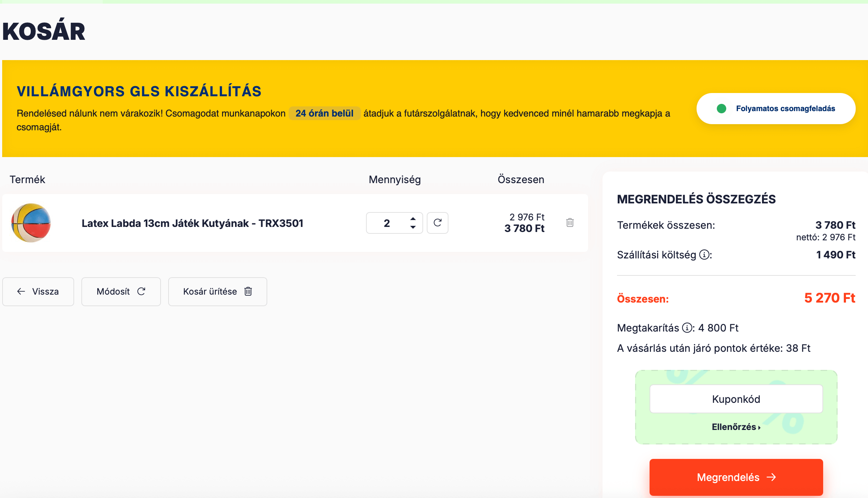The height and width of the screenshot is (498, 868).
Task: Click the trash icon in Kosár ürítése
Action: click(248, 291)
